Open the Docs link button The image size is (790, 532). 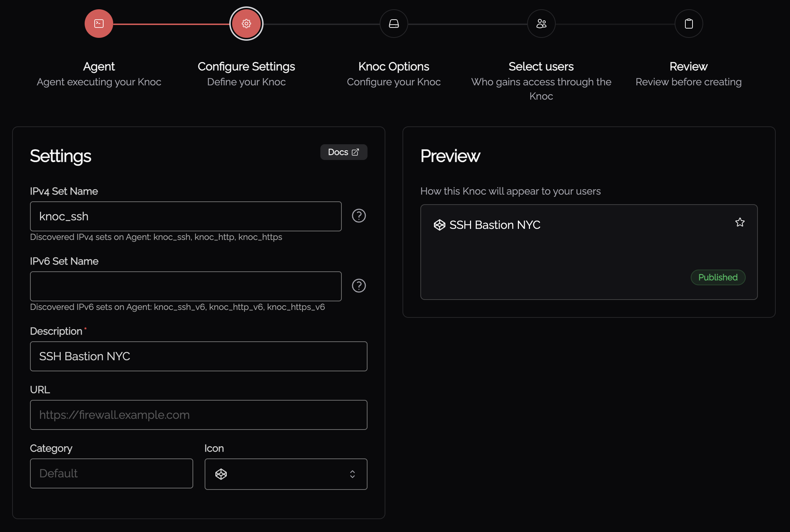coord(344,152)
